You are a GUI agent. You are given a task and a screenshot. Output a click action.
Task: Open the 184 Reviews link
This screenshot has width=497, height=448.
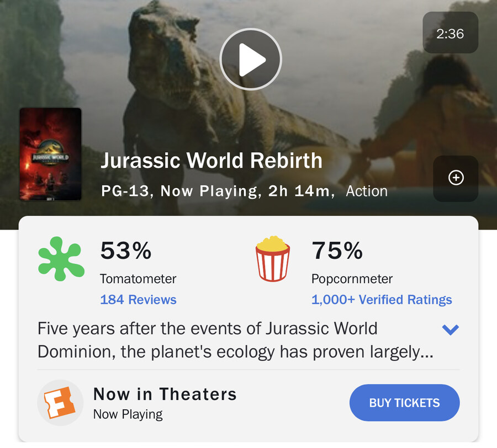point(138,300)
